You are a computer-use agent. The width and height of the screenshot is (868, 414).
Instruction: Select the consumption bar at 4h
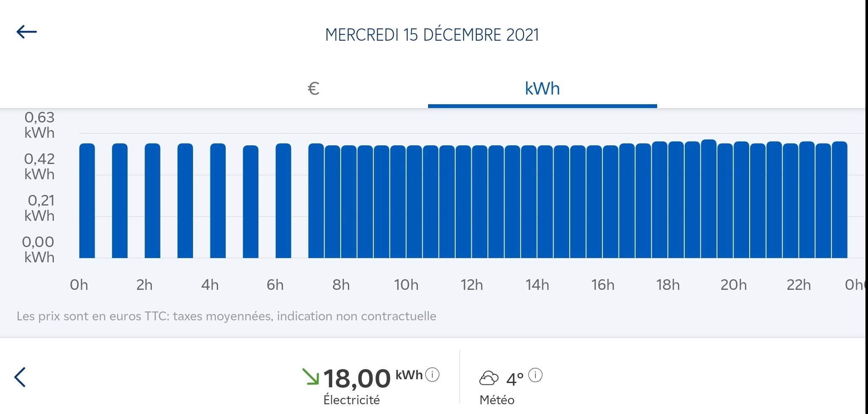(x=218, y=201)
